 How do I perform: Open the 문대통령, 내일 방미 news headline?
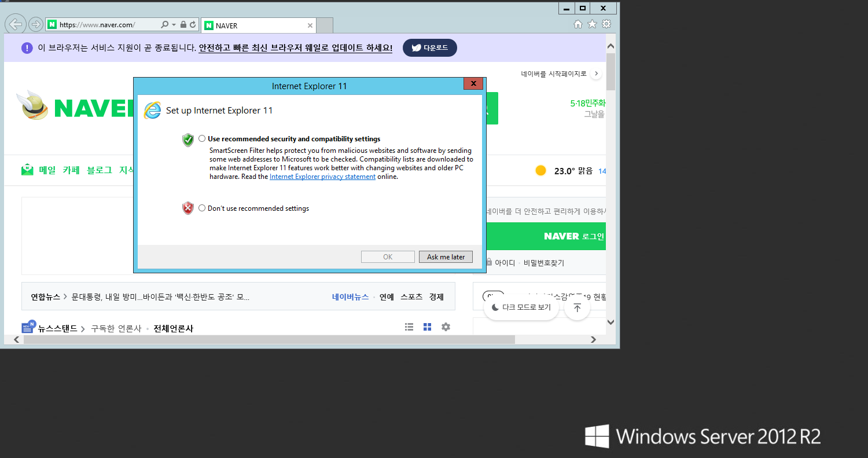tap(160, 297)
